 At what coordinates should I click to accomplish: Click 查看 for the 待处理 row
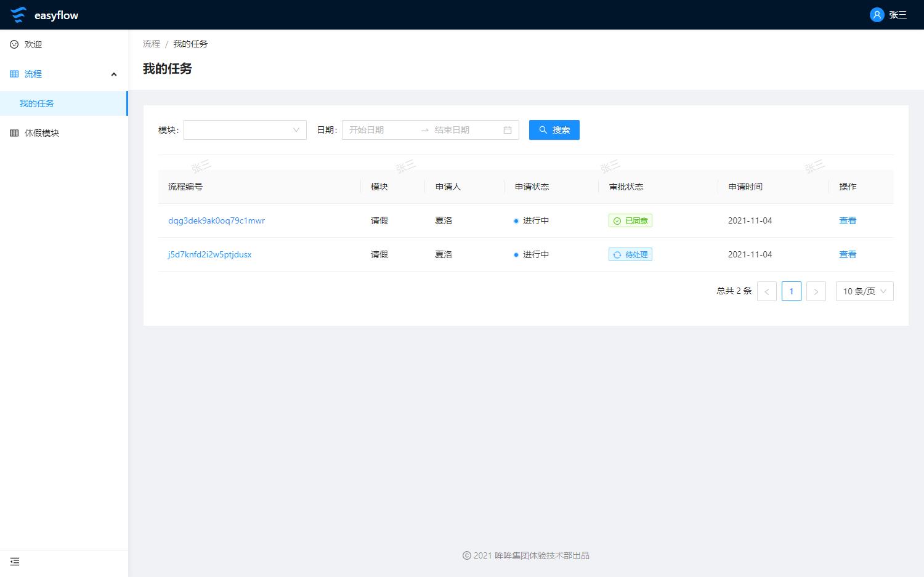tap(848, 254)
